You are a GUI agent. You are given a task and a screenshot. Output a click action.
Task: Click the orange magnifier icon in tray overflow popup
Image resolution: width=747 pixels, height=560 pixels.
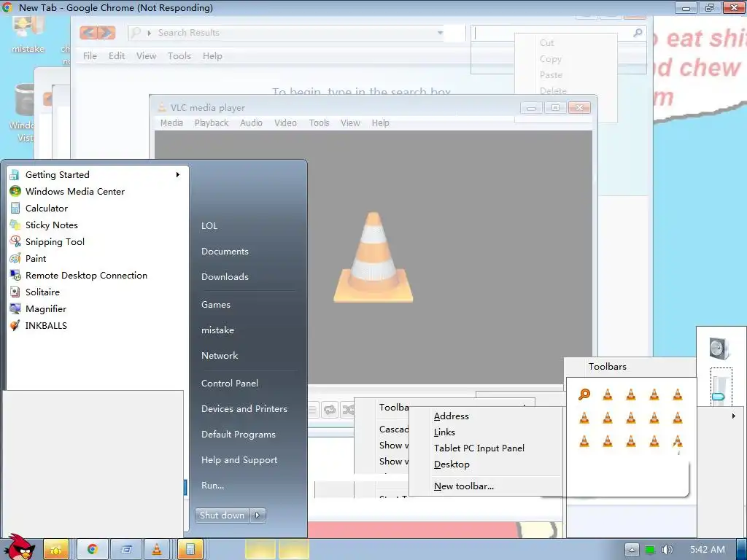584,394
